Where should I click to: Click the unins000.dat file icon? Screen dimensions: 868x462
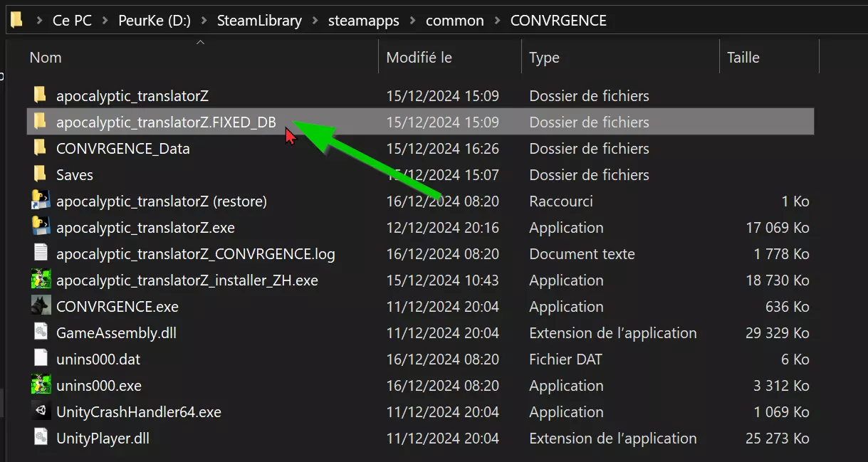pos(41,359)
